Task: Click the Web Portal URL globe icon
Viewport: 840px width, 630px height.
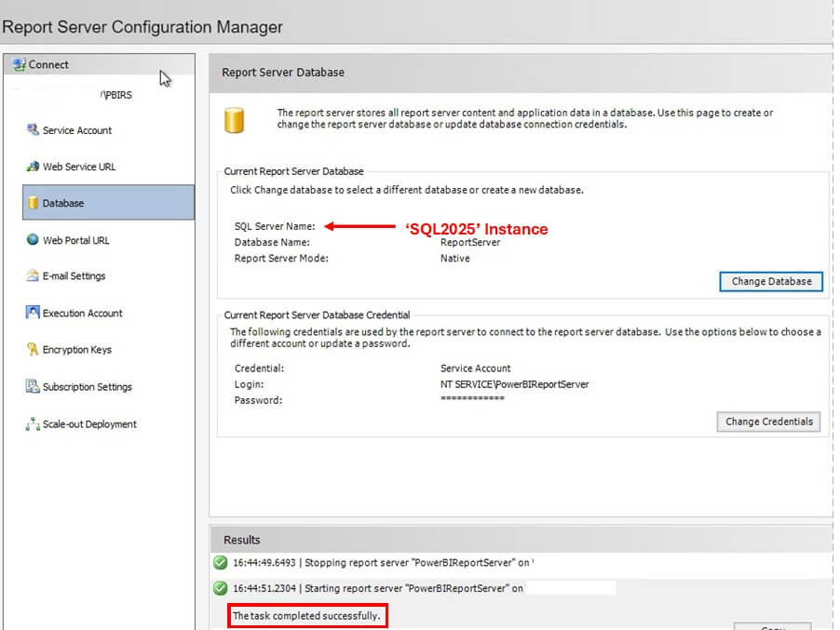Action: (34, 240)
